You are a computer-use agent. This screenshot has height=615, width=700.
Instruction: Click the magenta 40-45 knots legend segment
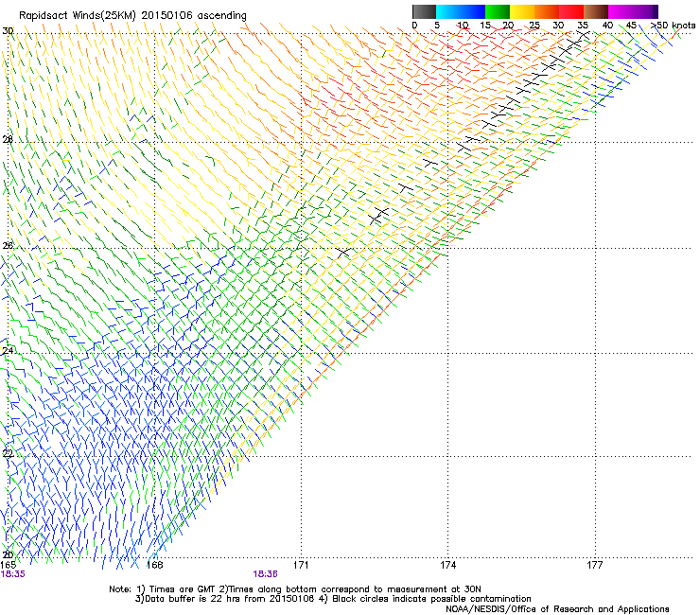[x=621, y=11]
